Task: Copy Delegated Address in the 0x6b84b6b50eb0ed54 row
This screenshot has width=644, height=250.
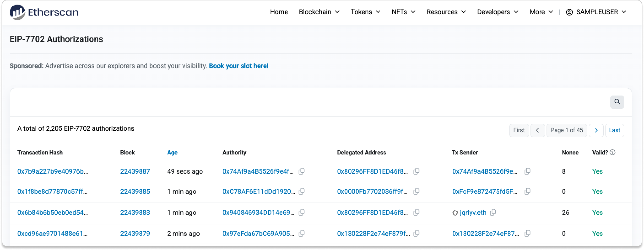Action: point(416,213)
